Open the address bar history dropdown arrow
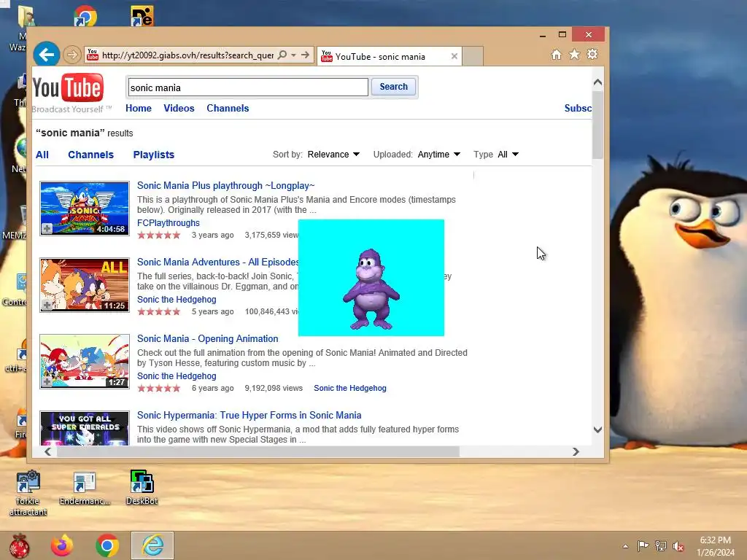 pyautogui.click(x=293, y=55)
